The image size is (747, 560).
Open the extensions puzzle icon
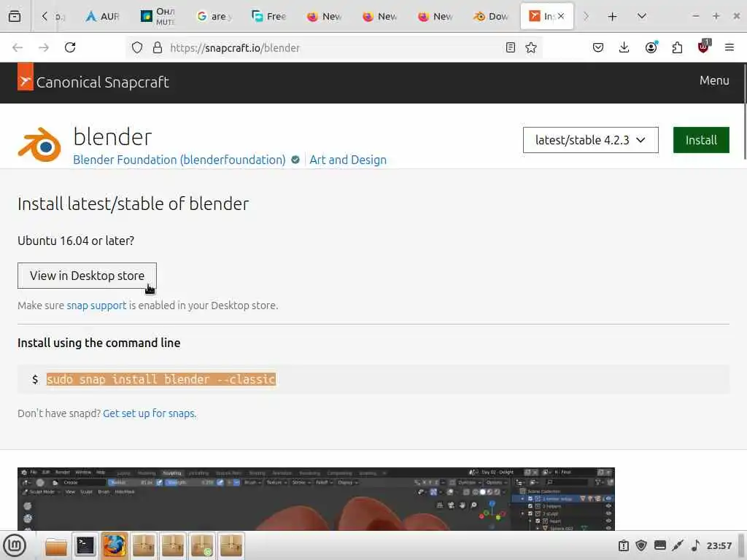(x=677, y=47)
